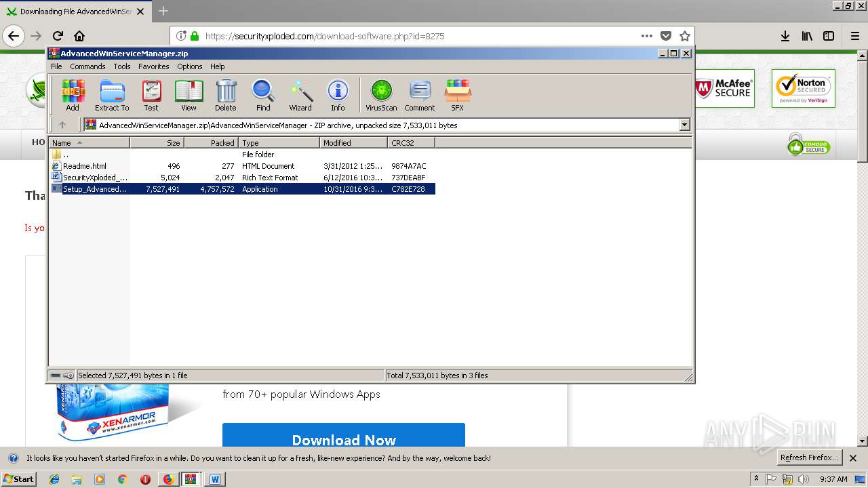Open the Wizard wand icon
Image resolution: width=868 pixels, height=488 pixels.
pos(300,95)
